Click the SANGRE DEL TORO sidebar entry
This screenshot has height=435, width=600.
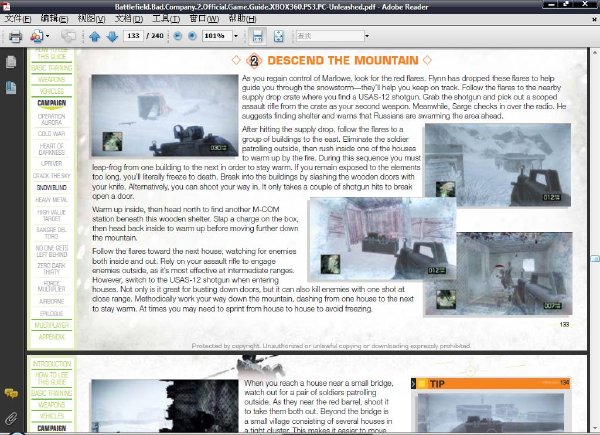[x=52, y=233]
